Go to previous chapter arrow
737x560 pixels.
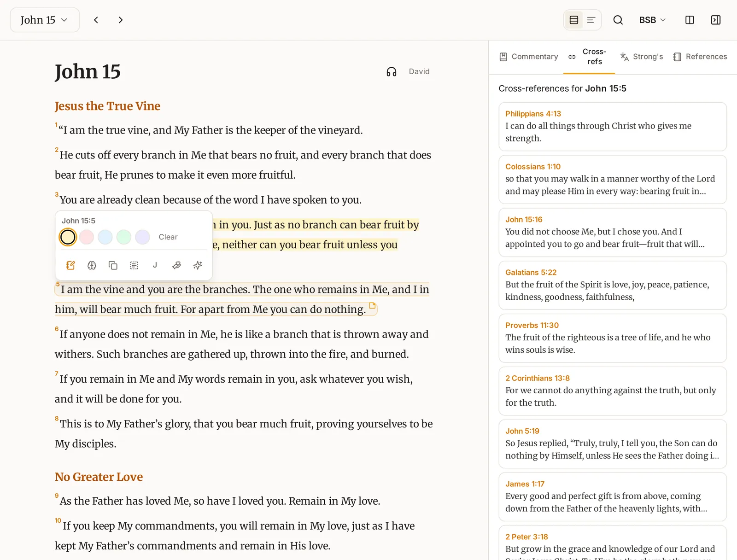point(96,20)
